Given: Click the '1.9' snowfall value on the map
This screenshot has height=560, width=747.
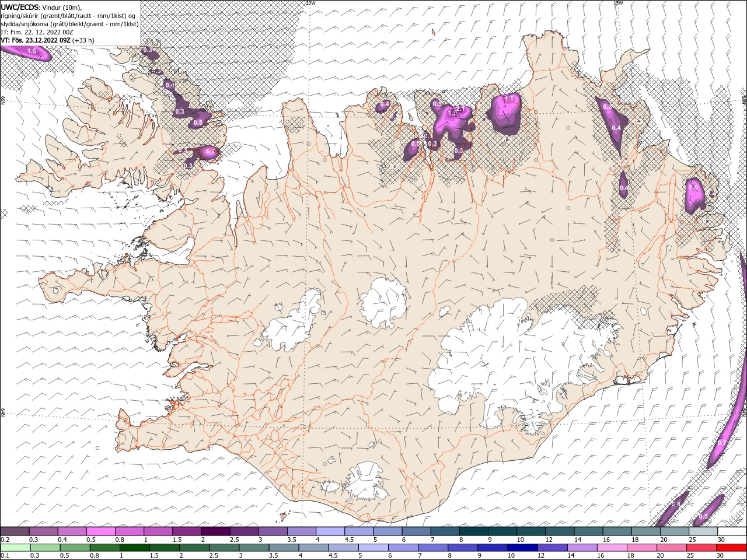Looking at the screenshot, I should coord(451,113).
